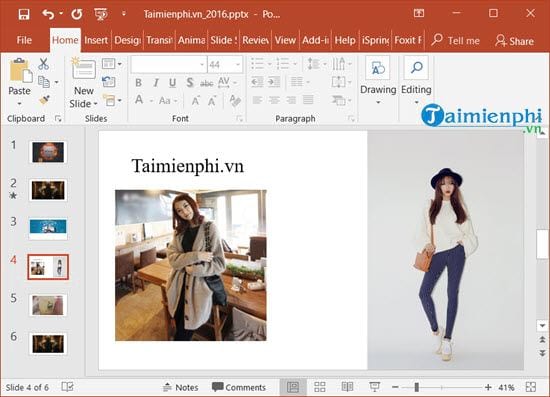Viewport: 550px width, 397px height.
Task: Toggle Center paragraph alignment
Action: 274,100
